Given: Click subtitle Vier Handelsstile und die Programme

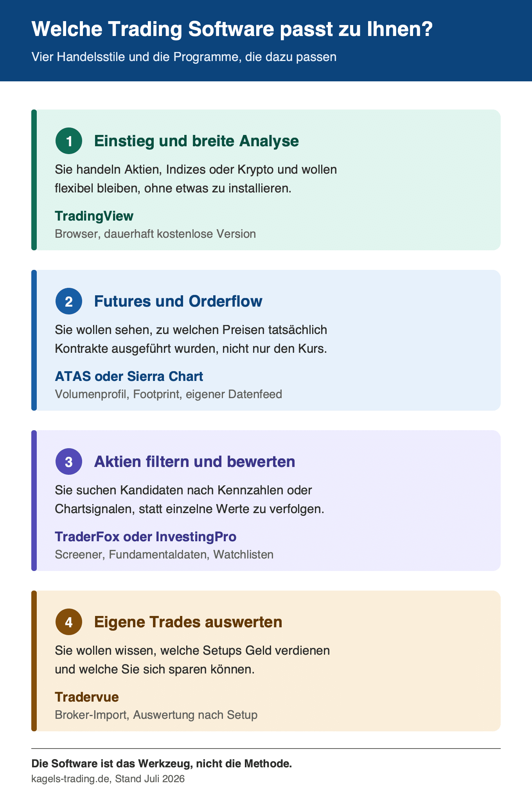Looking at the screenshot, I should [x=184, y=57].
